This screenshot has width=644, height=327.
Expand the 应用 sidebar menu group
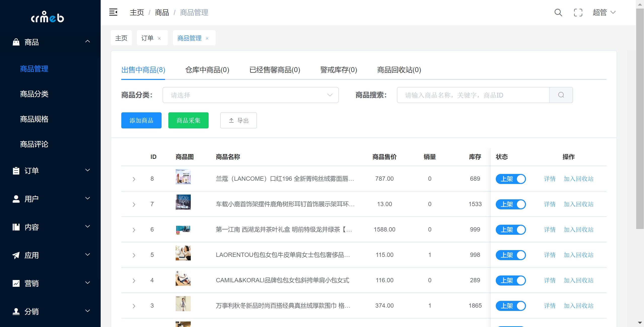(50, 255)
